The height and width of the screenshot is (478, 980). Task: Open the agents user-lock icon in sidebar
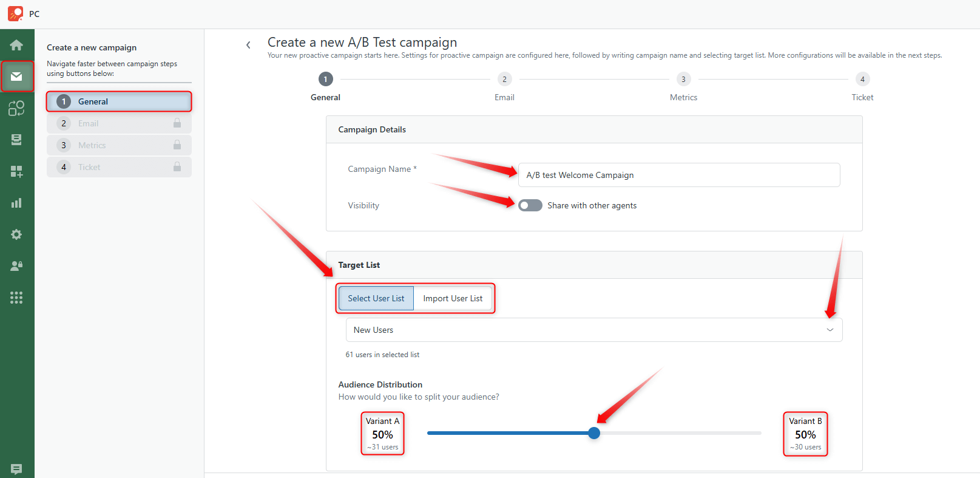click(16, 266)
